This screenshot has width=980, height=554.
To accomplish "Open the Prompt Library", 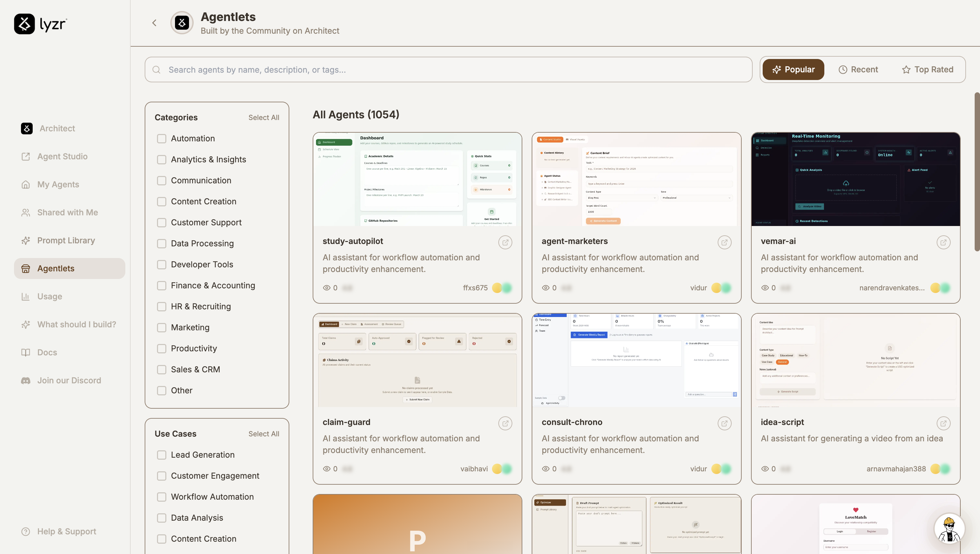I will point(58,240).
